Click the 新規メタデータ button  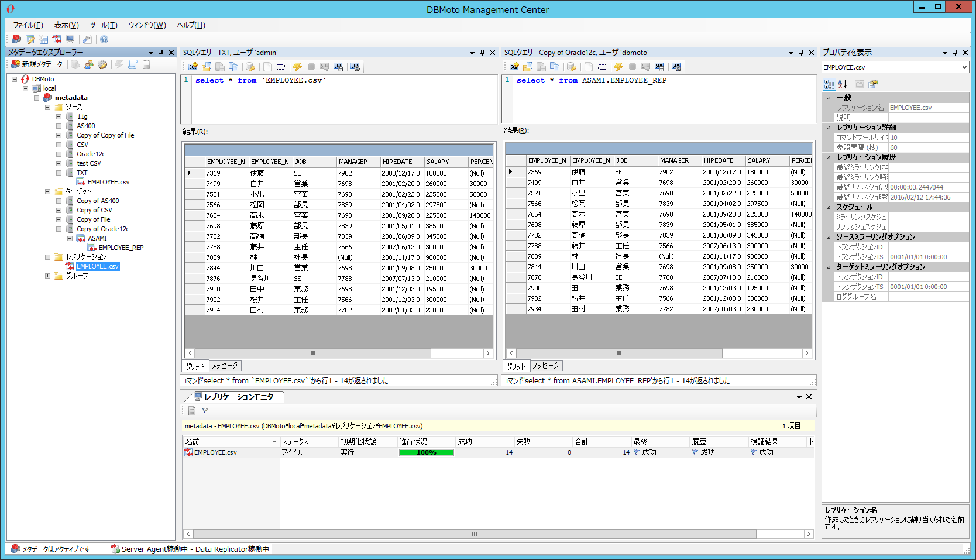[x=37, y=64]
